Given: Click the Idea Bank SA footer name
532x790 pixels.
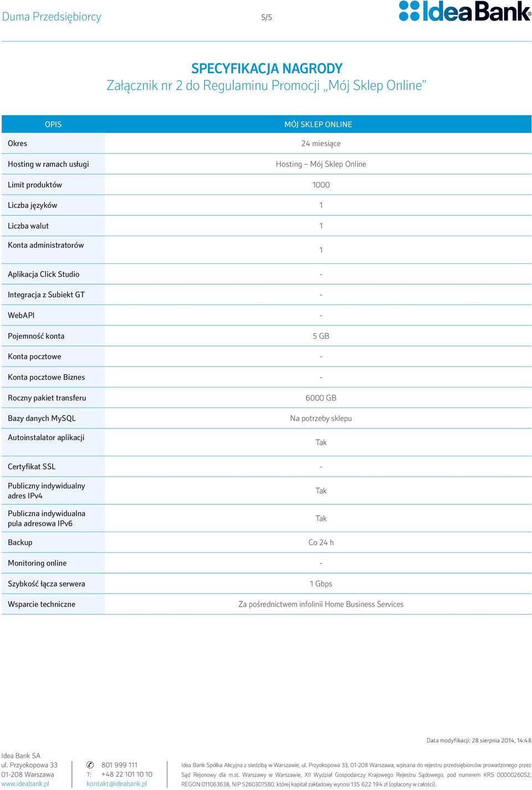Looking at the screenshot, I should click(21, 756).
